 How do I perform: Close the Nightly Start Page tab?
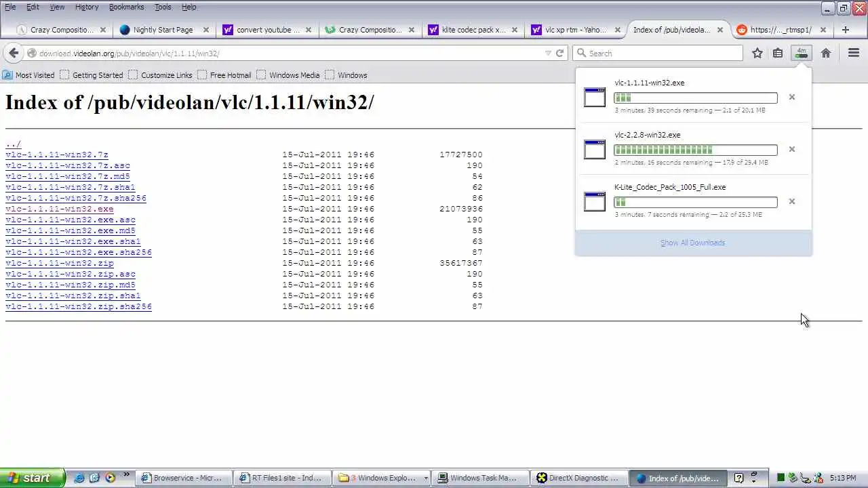[205, 30]
